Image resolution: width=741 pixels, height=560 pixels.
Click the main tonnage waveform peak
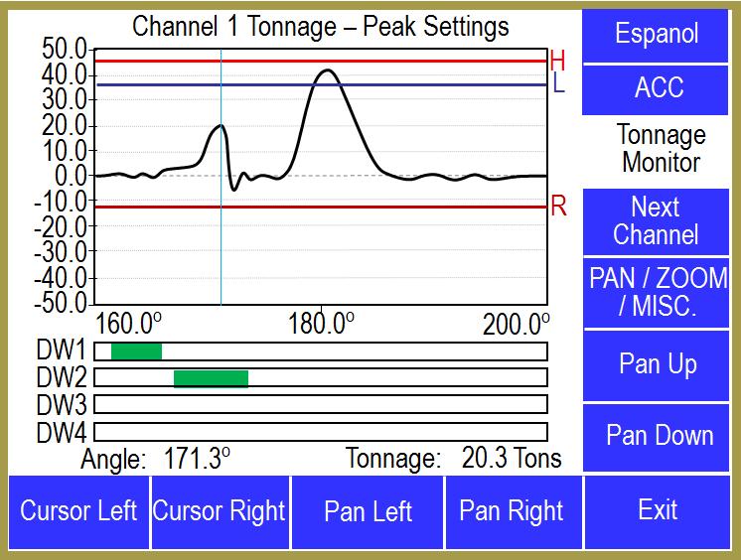[x=326, y=70]
